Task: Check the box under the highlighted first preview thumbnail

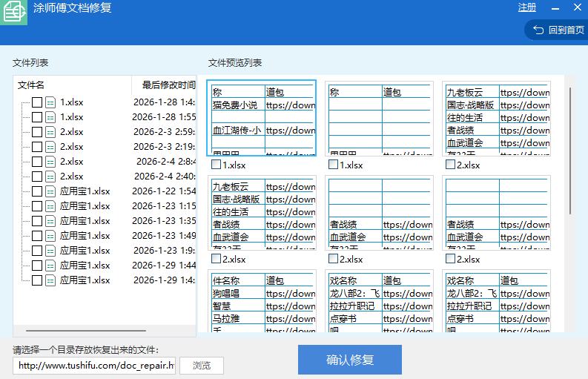Action: coord(216,165)
